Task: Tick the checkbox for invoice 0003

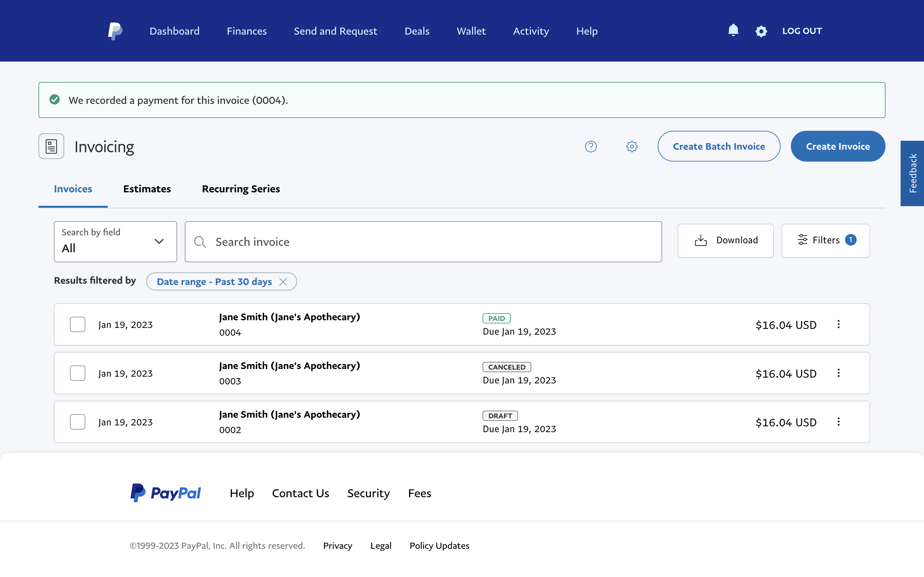Action: tap(78, 373)
